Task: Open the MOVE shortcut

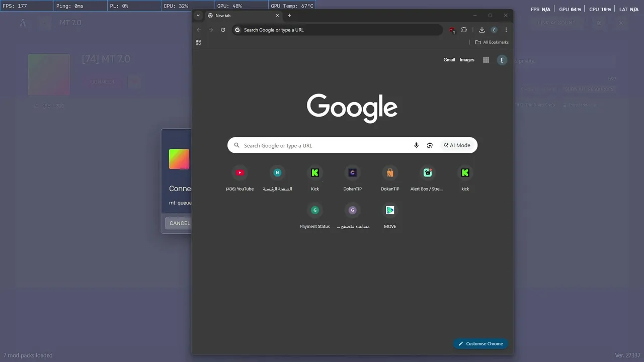Action: 390,216
